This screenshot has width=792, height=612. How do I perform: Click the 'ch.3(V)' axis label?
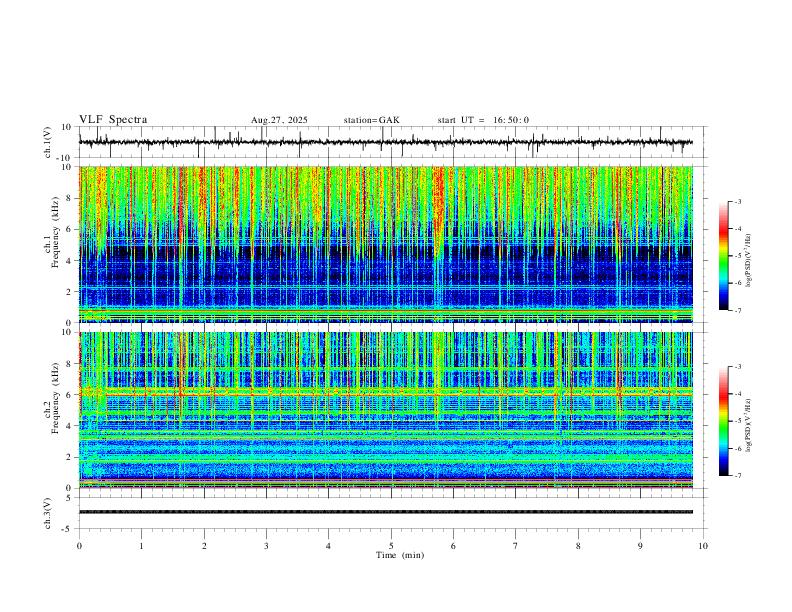pos(48,514)
